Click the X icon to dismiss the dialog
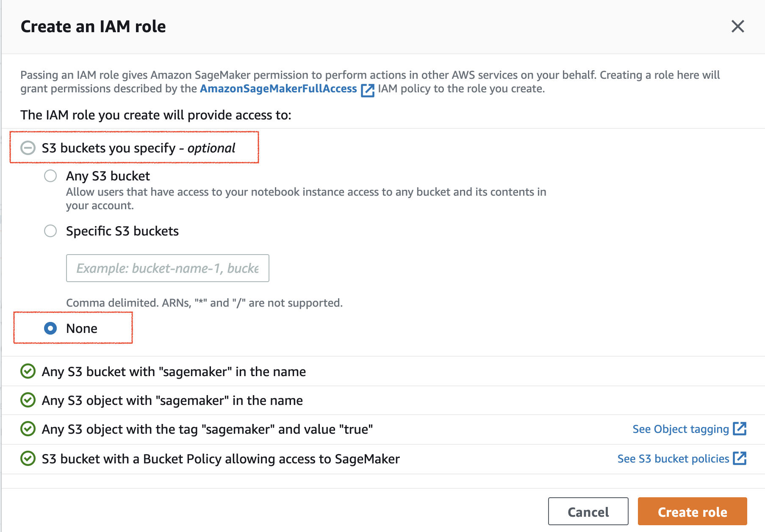Image resolution: width=765 pixels, height=532 pixels. (x=737, y=26)
